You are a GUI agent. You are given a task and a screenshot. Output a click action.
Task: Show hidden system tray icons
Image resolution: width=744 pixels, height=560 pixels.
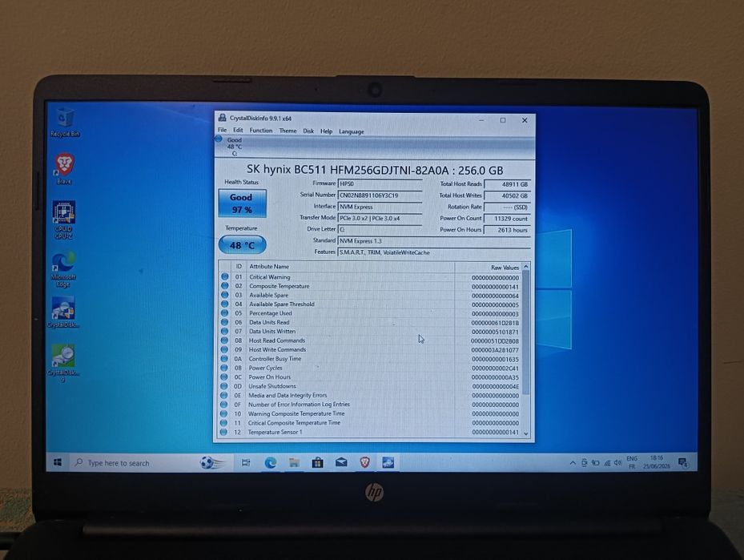pos(573,463)
